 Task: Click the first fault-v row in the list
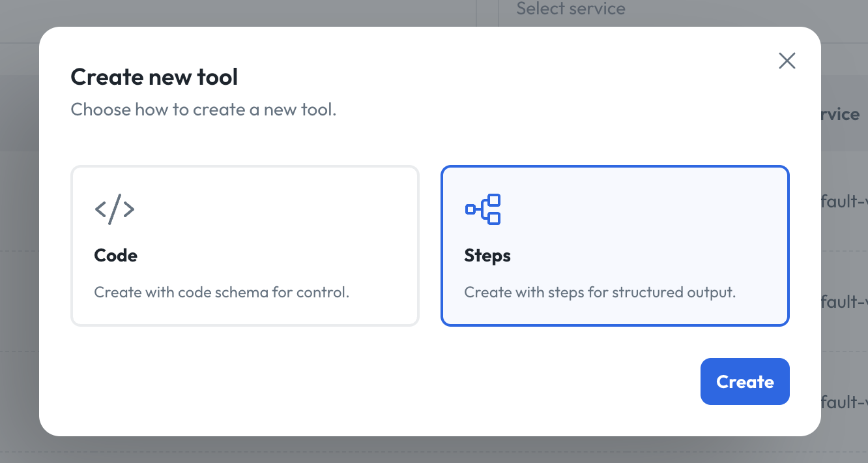[848, 202]
